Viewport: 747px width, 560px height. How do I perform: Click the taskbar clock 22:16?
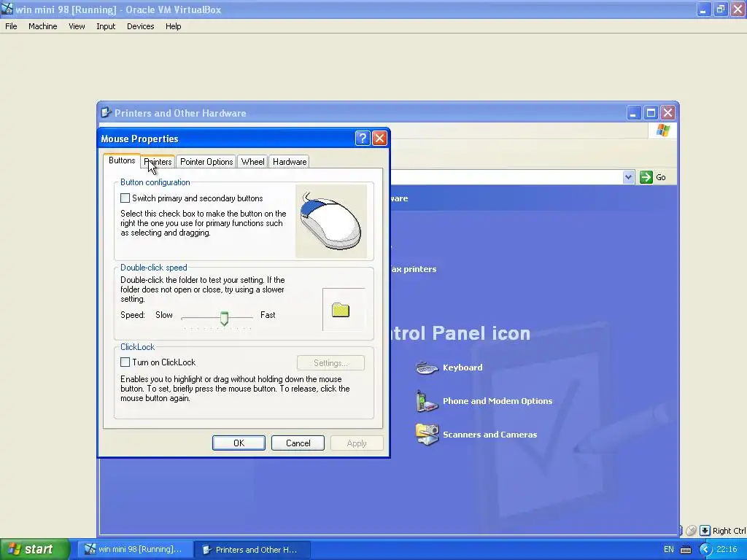(x=727, y=550)
